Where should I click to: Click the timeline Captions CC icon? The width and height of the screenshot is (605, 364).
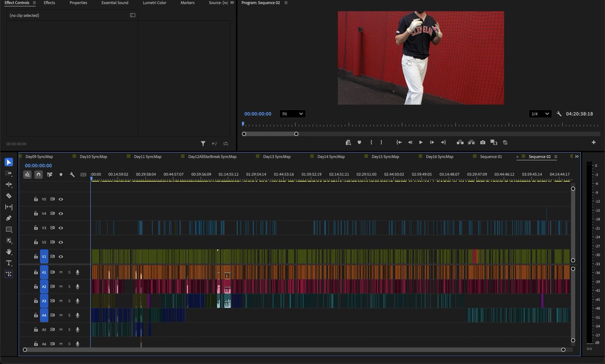point(83,174)
